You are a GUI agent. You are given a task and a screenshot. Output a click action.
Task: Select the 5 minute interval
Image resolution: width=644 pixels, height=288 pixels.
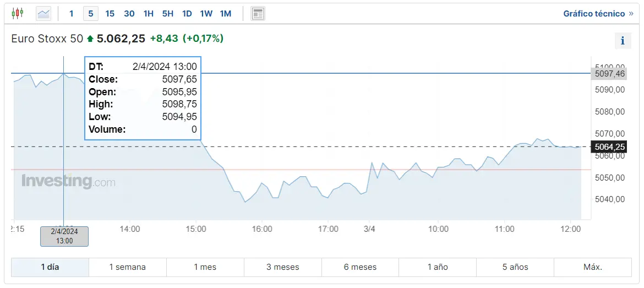tap(90, 13)
